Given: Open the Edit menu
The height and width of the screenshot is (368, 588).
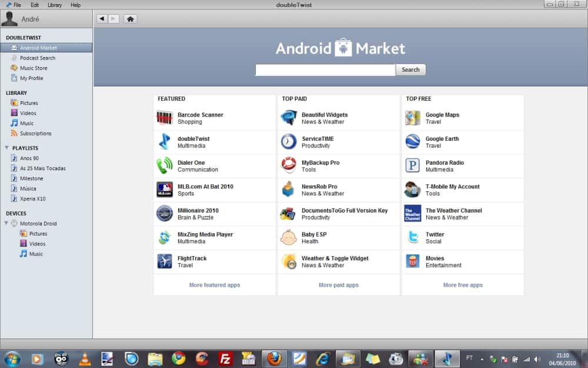Looking at the screenshot, I should (35, 5).
